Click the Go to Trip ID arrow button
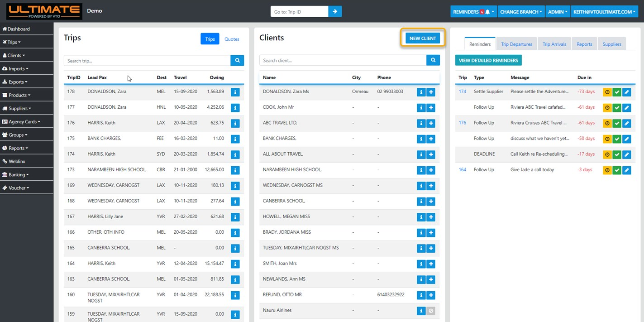The width and height of the screenshot is (644, 322). tap(335, 12)
